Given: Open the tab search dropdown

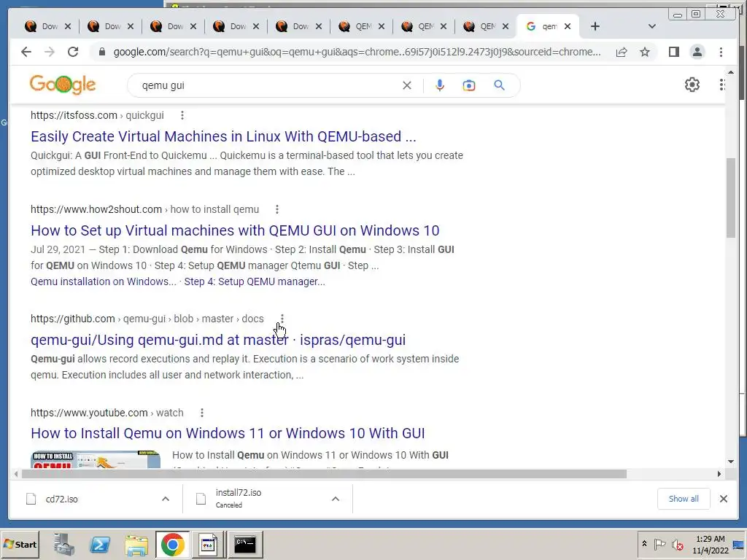Looking at the screenshot, I should 652,26.
